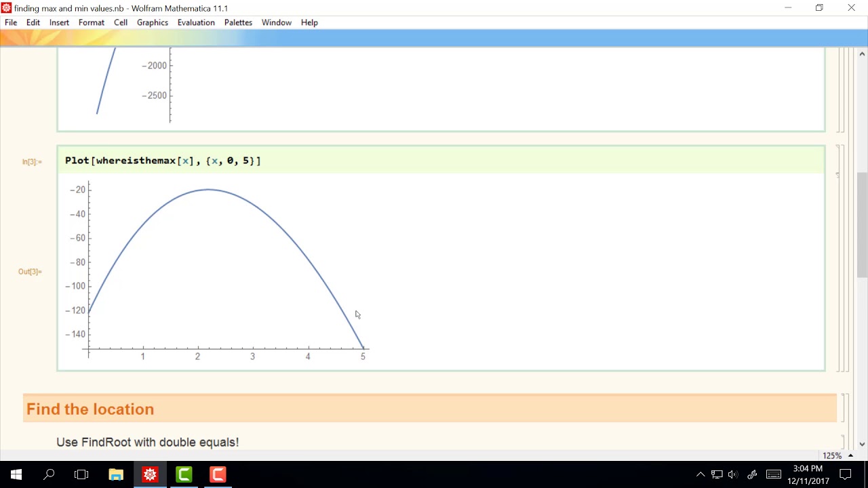
Task: Open the File menu
Action: [11, 22]
